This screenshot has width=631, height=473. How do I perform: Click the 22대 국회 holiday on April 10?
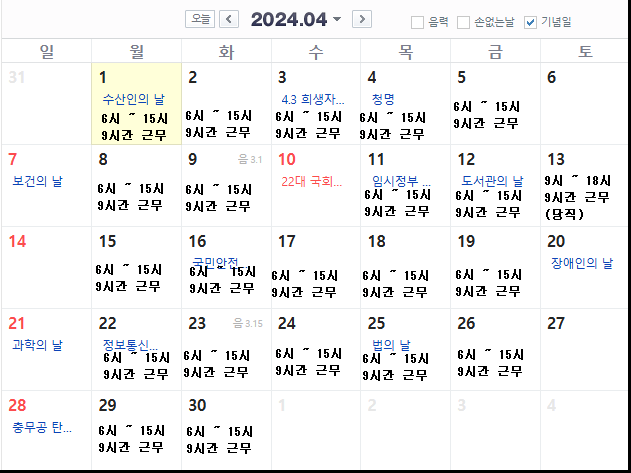pos(312,181)
